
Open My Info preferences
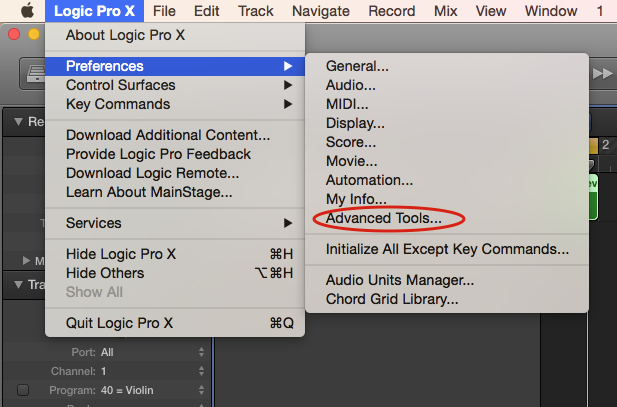[x=447, y=199]
